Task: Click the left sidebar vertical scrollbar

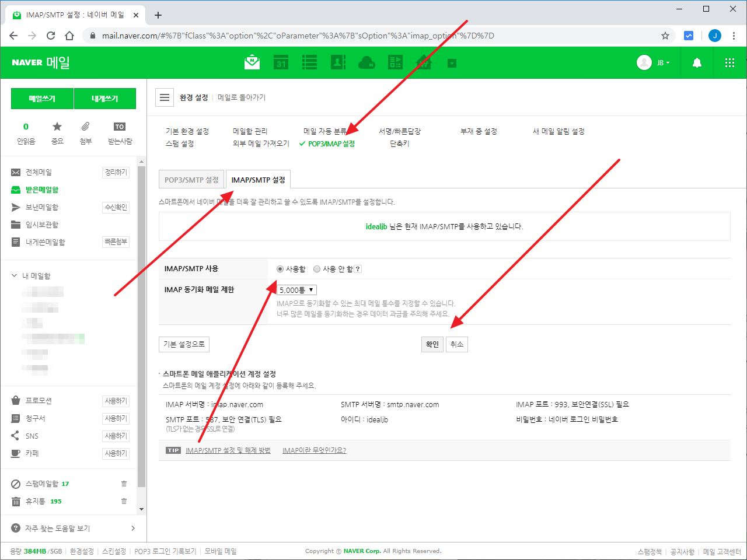Action: [x=141, y=327]
